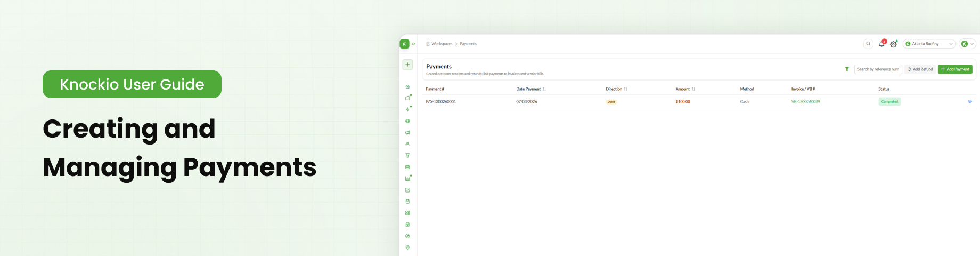Open the Atlanta Roofing workspace dropdown
The width and height of the screenshot is (980, 256).
point(929,44)
